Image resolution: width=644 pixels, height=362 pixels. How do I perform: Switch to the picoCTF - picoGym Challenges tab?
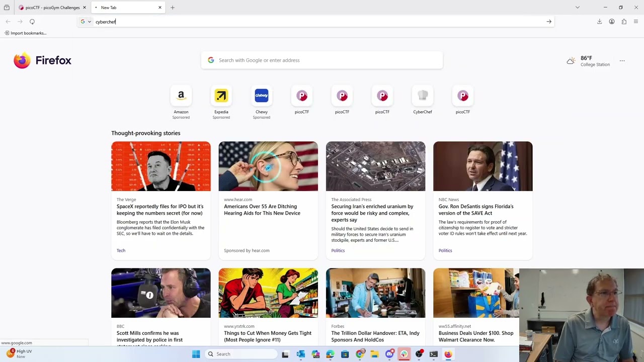[52, 8]
